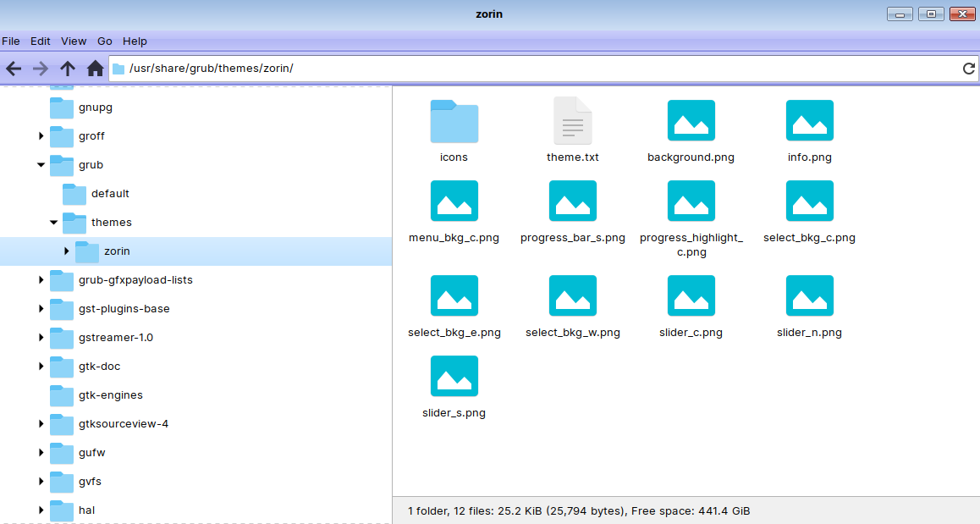
Task: Collapse the grub tree folder
Action: point(41,165)
